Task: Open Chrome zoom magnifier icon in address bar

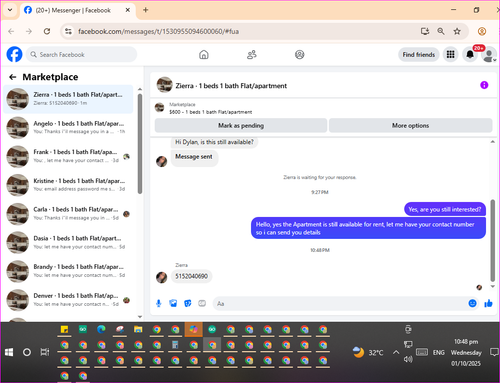Action: (x=441, y=31)
